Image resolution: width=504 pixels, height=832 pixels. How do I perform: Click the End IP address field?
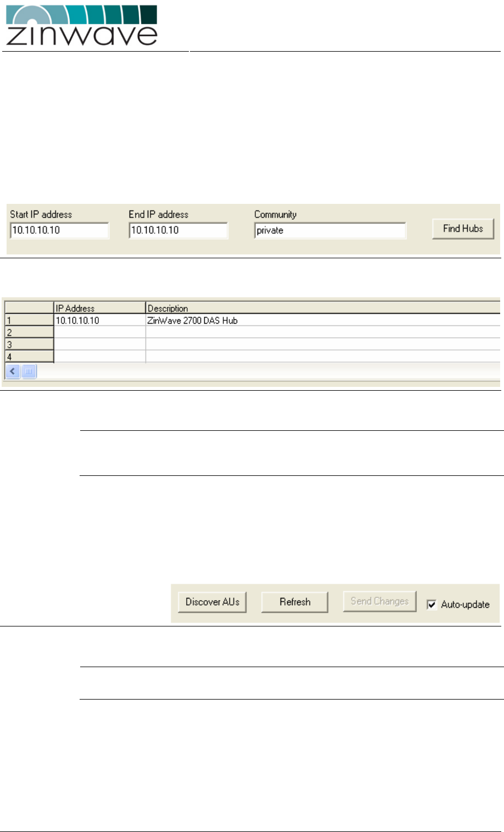178,230
